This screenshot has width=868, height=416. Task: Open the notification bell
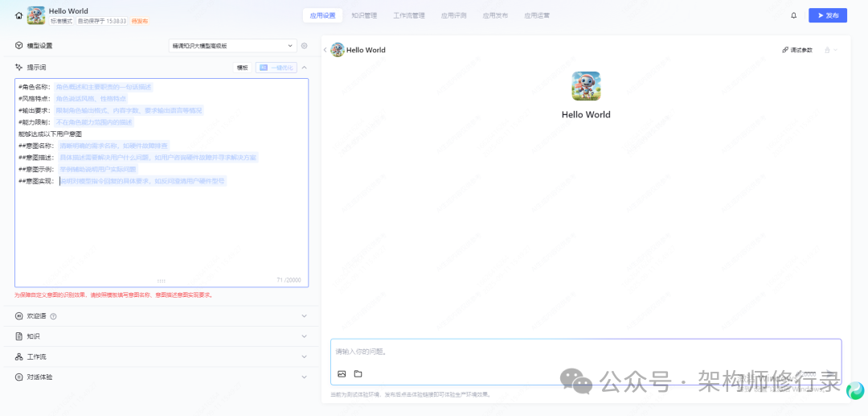pos(794,15)
